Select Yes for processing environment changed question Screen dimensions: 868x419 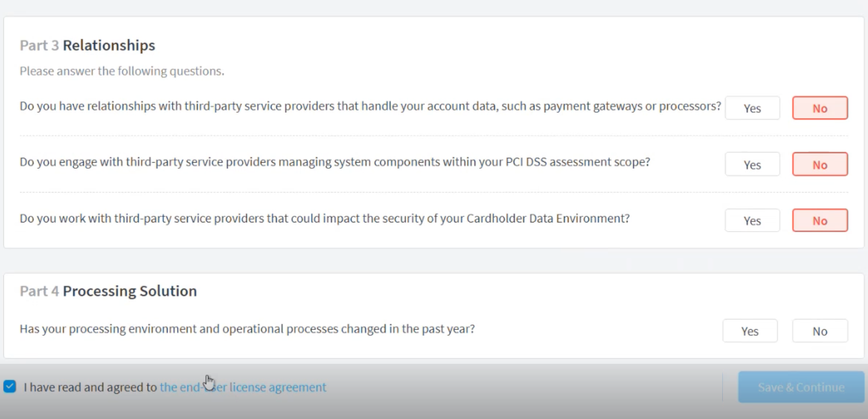click(750, 331)
